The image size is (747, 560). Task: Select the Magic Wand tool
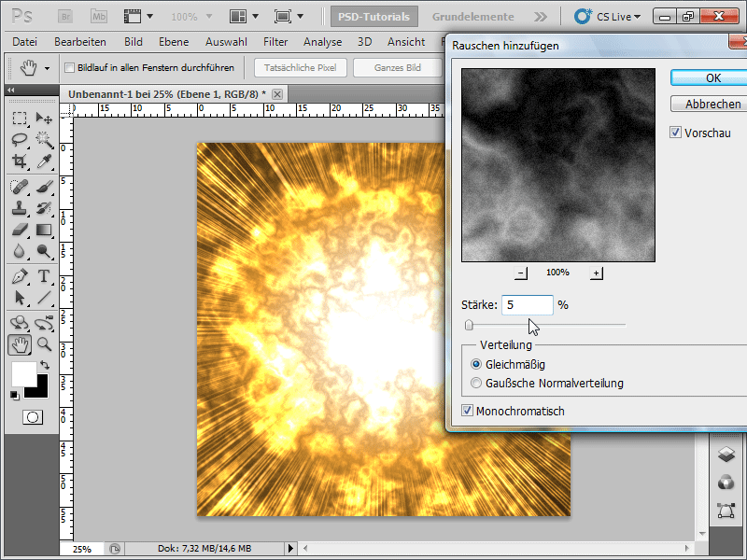(44, 139)
